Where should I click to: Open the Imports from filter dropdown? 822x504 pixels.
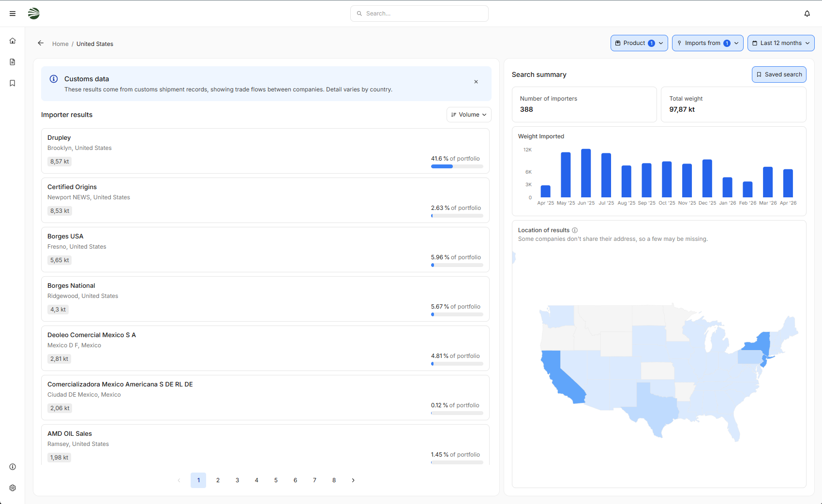[707, 43]
